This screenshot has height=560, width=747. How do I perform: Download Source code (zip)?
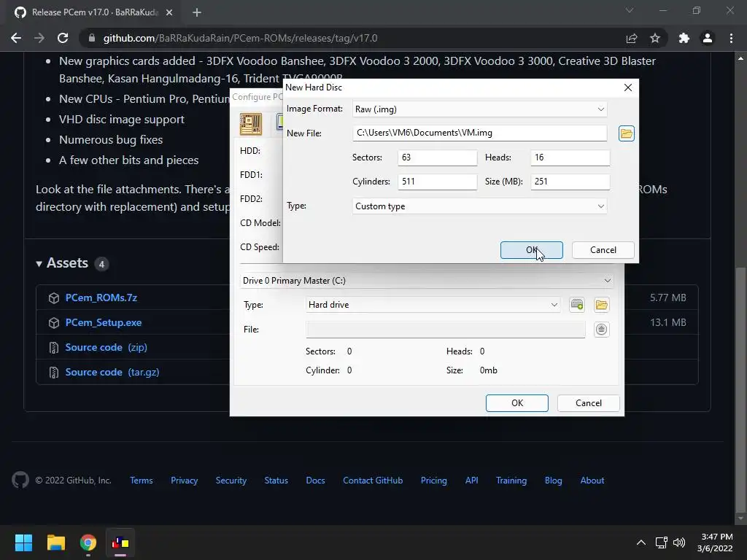(x=106, y=347)
